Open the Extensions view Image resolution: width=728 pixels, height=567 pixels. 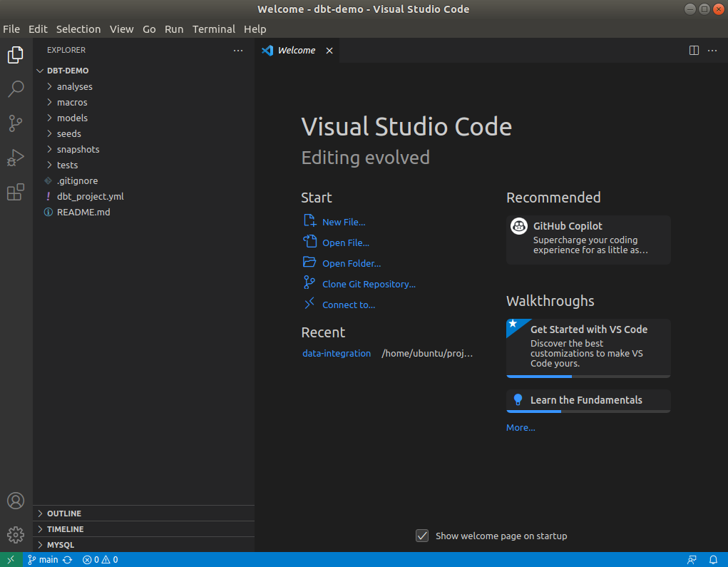tap(16, 192)
